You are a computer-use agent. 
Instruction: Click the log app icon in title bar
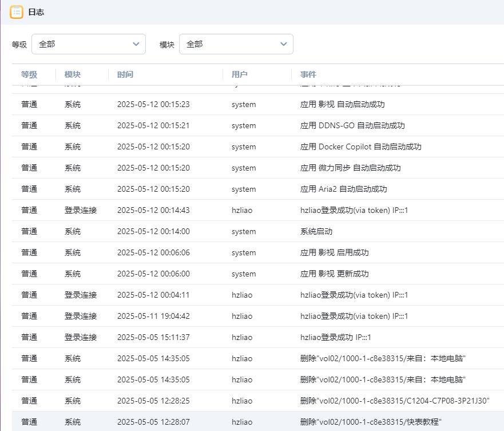coord(17,12)
